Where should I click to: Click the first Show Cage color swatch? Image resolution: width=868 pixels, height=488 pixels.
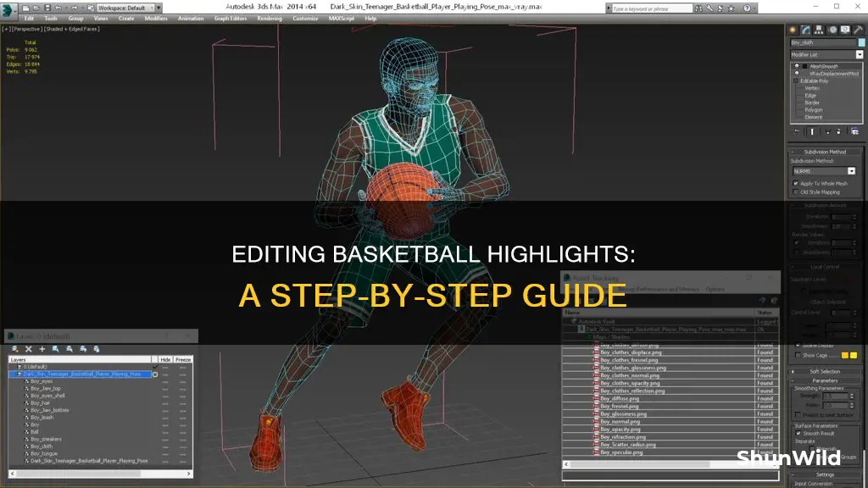(x=845, y=355)
